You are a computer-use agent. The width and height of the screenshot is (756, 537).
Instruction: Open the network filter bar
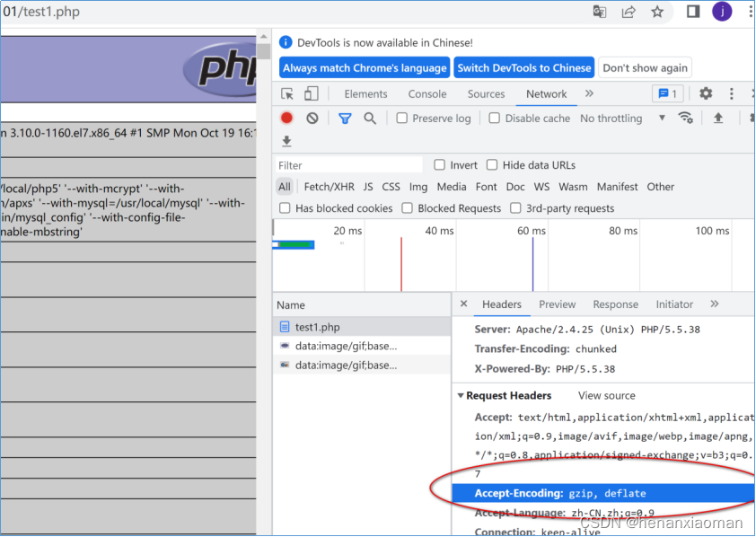[344, 118]
